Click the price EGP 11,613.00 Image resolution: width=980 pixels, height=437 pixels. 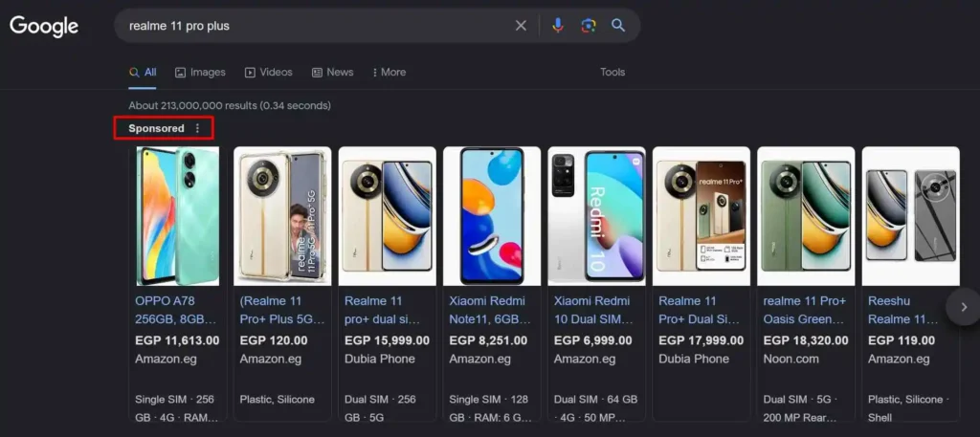(x=177, y=340)
